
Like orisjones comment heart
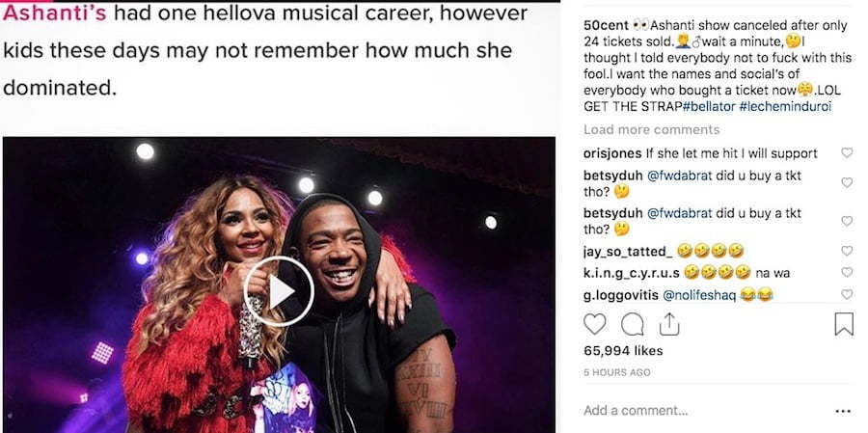pos(847,152)
